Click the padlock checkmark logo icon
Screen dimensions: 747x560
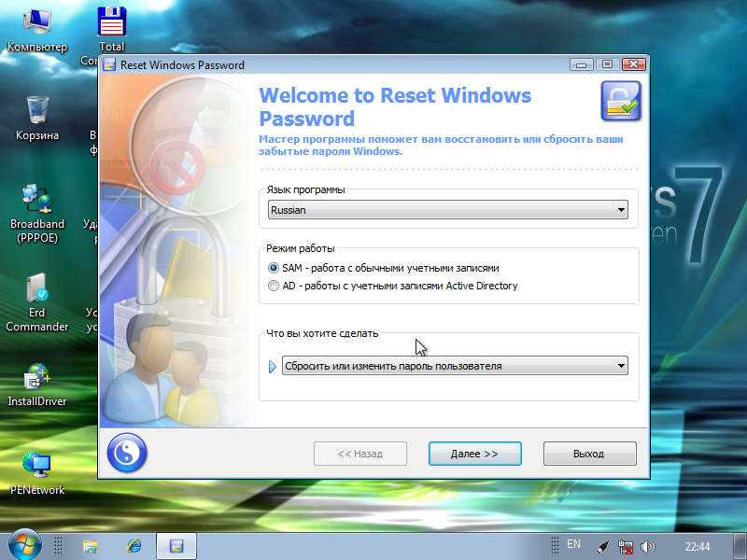pyautogui.click(x=621, y=101)
